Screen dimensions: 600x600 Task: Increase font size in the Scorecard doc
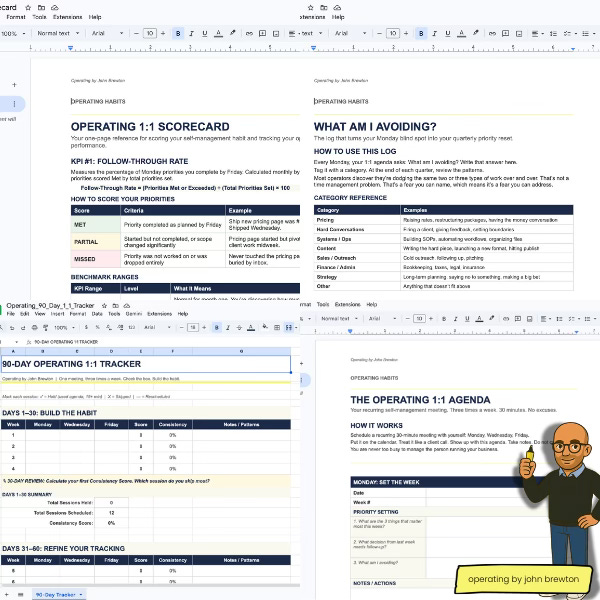(163, 34)
